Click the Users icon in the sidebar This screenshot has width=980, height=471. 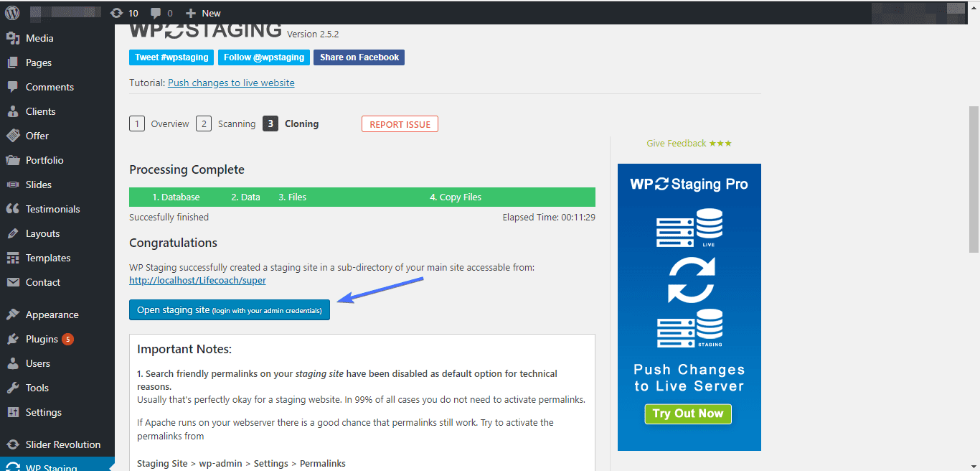pos(13,363)
